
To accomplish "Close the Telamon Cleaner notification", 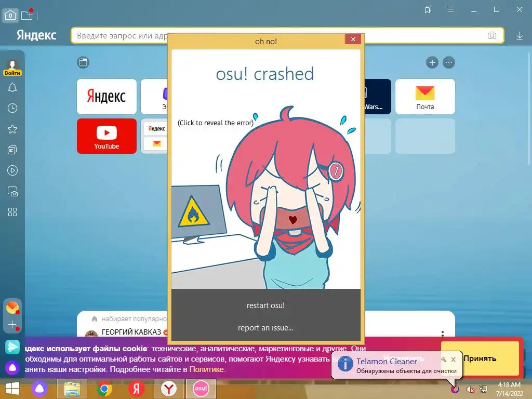I will pyautogui.click(x=453, y=360).
